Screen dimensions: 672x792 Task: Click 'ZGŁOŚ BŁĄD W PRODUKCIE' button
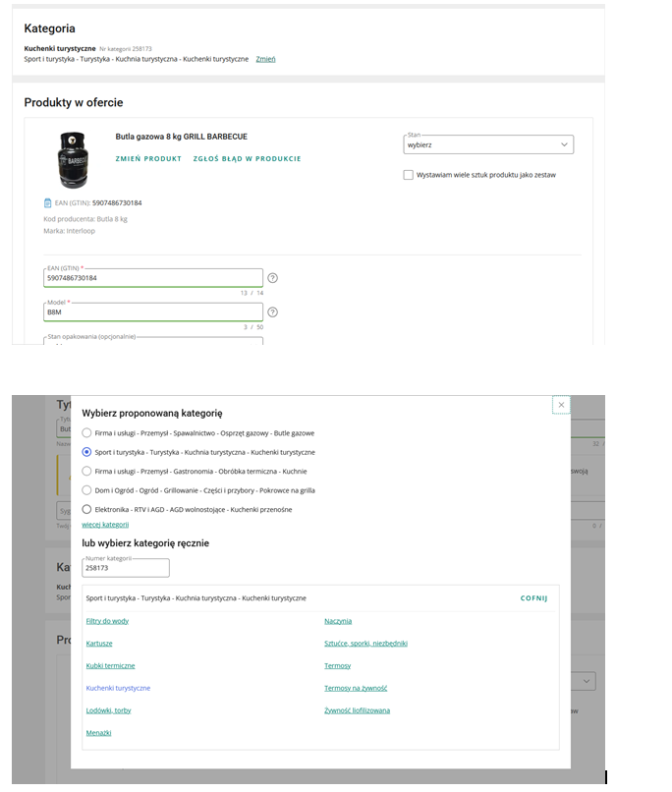tap(247, 158)
